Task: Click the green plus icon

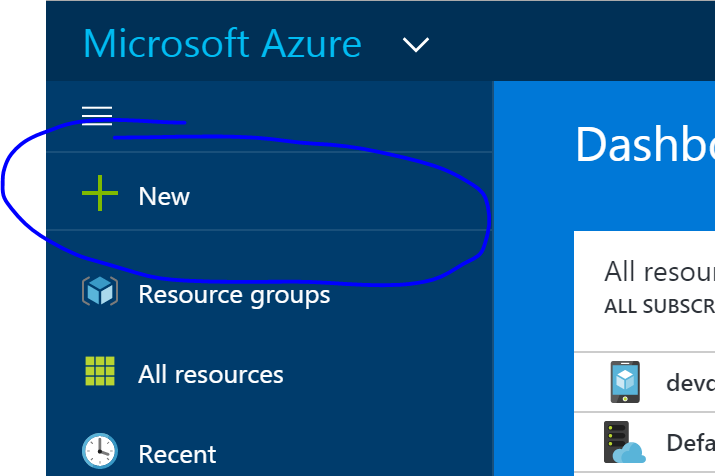Action: 100,195
